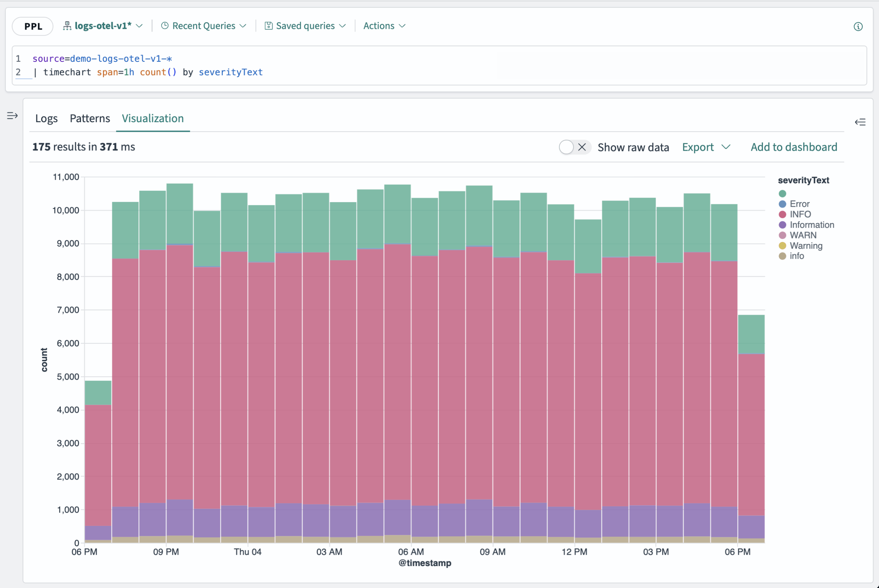
Task: Expand the left sidebar panel icon
Action: [x=12, y=115]
